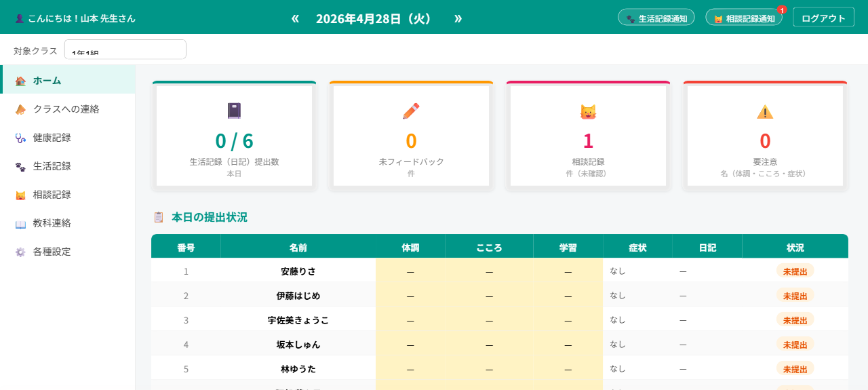The width and height of the screenshot is (868, 390).
Task: Open クラスへの連絡 in the sidebar
Action: pos(68,109)
